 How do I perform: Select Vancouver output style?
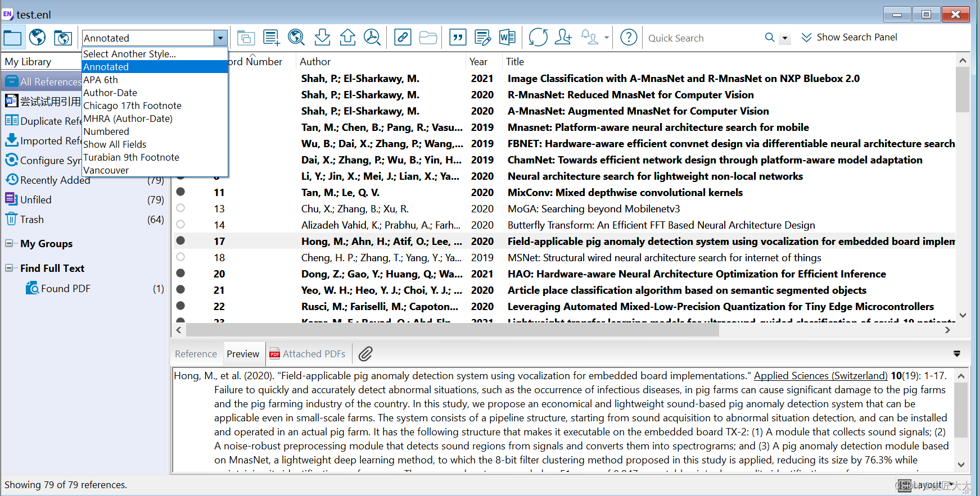[x=155, y=170]
